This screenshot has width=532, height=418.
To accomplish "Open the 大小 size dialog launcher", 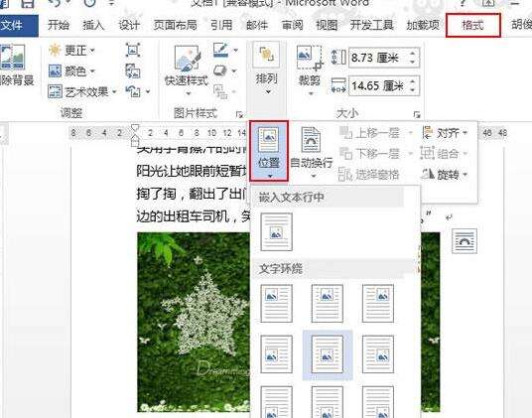I will [417, 115].
